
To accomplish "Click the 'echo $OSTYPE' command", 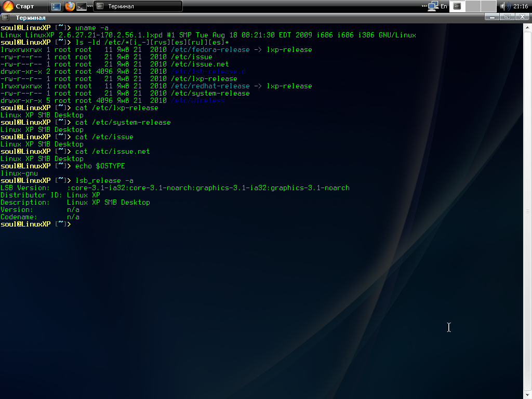I will (x=100, y=166).
